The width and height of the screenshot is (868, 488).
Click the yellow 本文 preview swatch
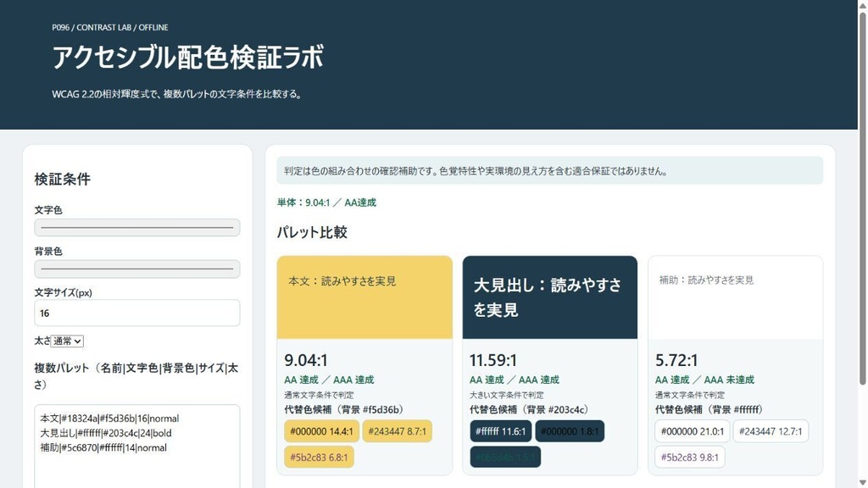(364, 297)
